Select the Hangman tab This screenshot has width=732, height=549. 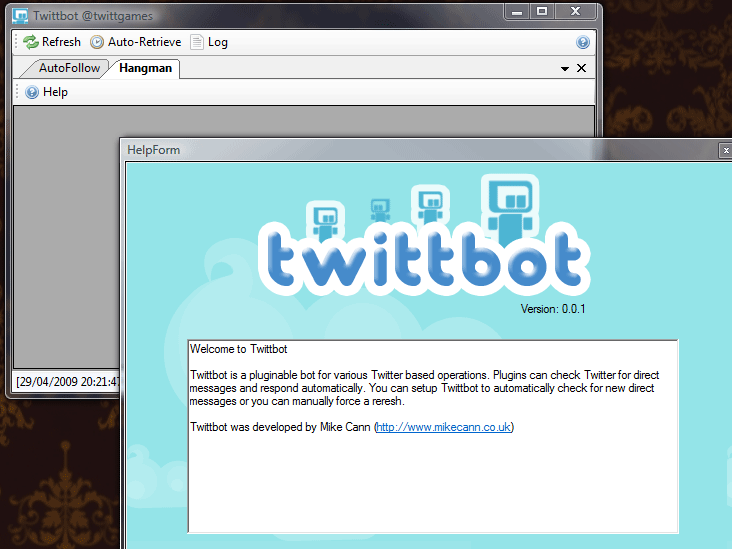pyautogui.click(x=145, y=68)
